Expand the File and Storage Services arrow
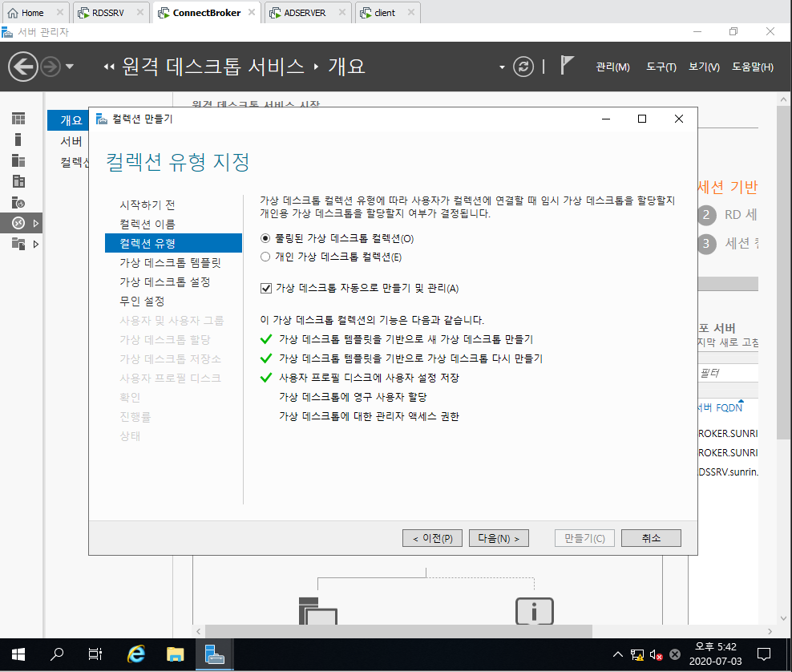The image size is (792, 672). (x=36, y=244)
